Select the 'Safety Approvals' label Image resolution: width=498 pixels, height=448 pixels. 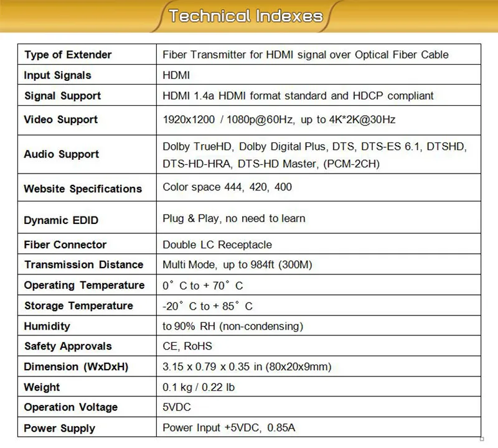(68, 346)
